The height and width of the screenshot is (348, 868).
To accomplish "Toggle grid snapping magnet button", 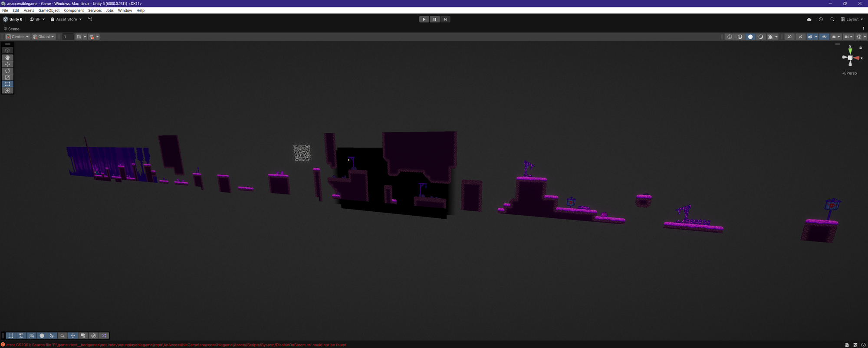I will pos(92,37).
